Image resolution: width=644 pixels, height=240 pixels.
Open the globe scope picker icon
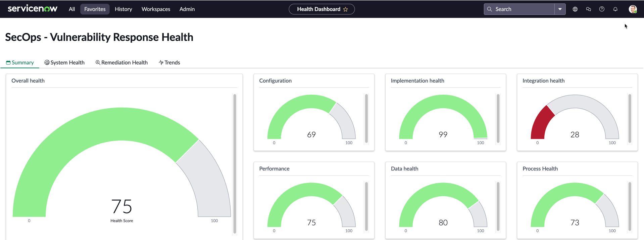click(575, 9)
